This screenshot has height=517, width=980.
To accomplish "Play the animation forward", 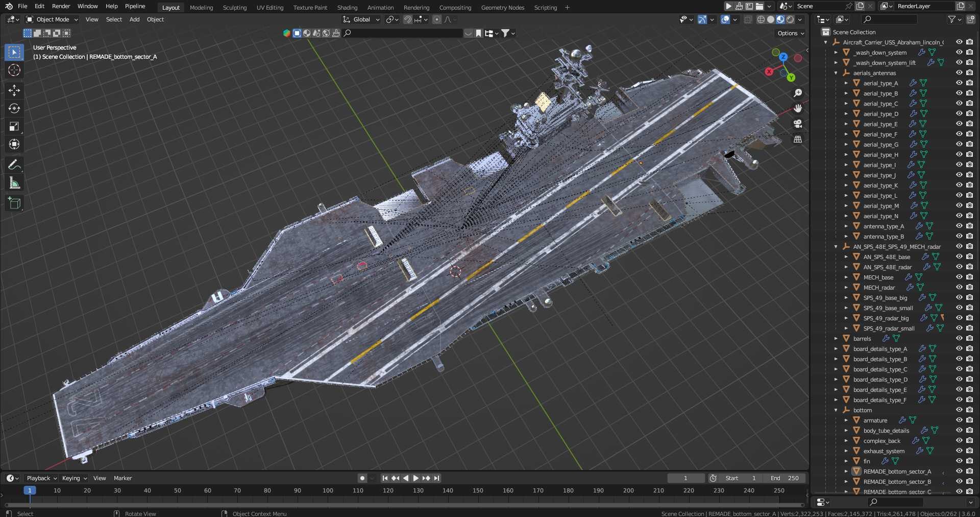I will tap(415, 478).
